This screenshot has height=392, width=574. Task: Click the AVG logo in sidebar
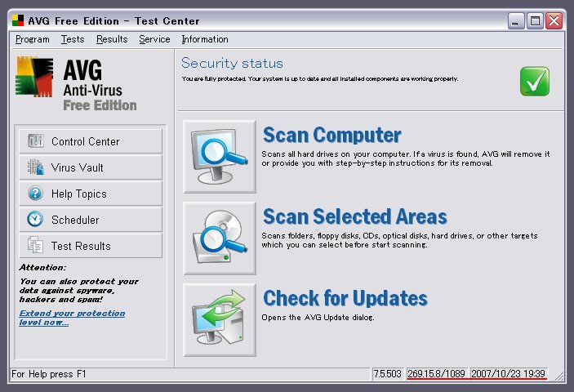coord(34,77)
